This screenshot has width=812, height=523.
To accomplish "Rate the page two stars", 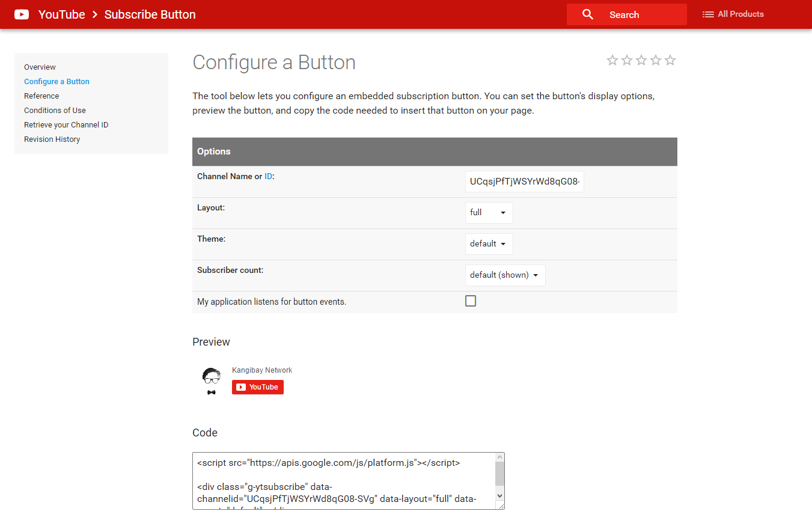I will tap(627, 60).
